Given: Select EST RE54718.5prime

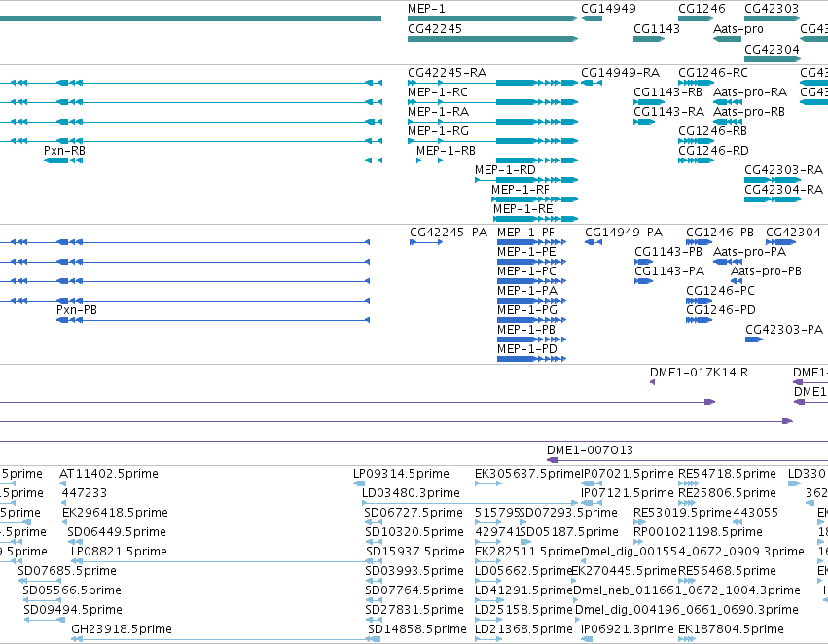Looking at the screenshot, I should pyautogui.click(x=689, y=483).
